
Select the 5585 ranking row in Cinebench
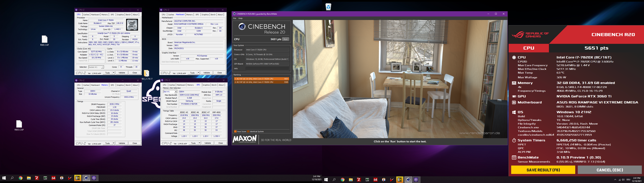(x=261, y=82)
